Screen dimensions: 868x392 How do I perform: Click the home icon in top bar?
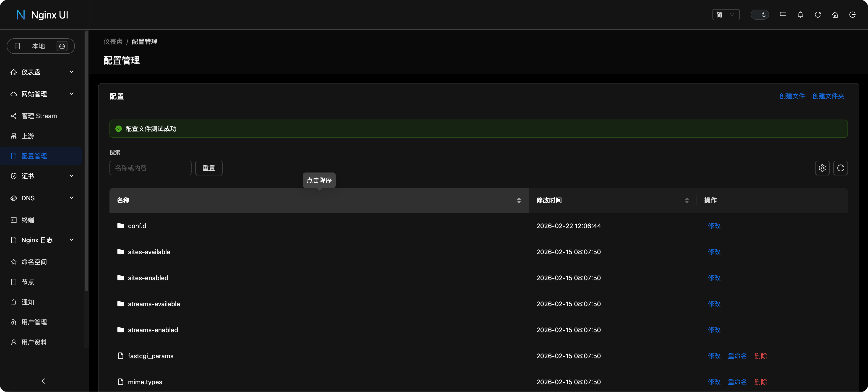click(835, 15)
